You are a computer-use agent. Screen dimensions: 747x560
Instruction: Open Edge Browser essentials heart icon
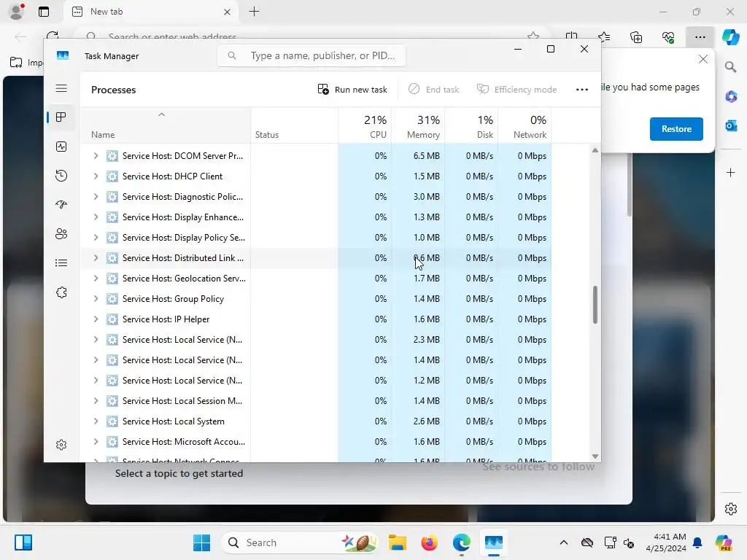pos(668,37)
